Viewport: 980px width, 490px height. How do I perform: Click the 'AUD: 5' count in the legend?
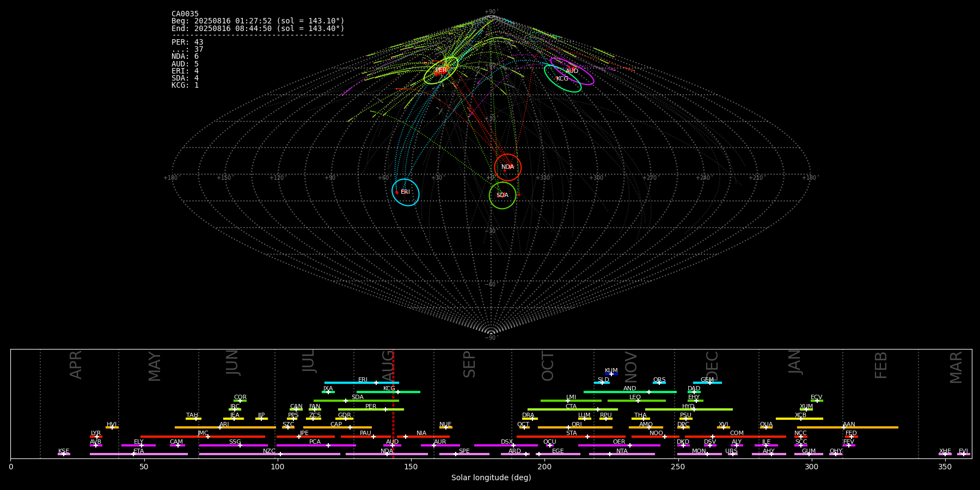185,64
